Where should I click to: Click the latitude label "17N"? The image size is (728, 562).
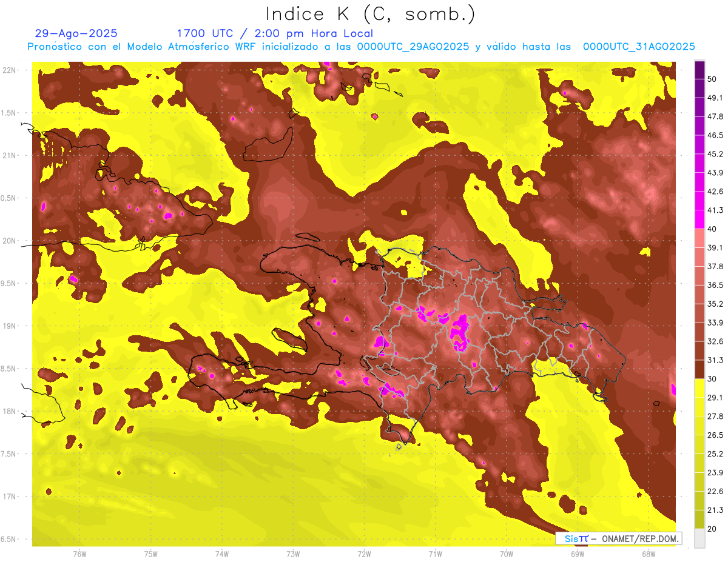tap(10, 497)
